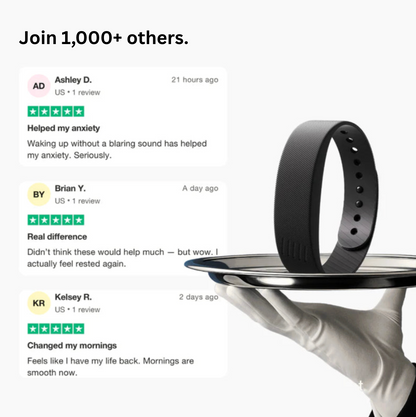This screenshot has width=416, height=417.
Task: Click the '2 days ago' timestamp
Action: point(198,297)
